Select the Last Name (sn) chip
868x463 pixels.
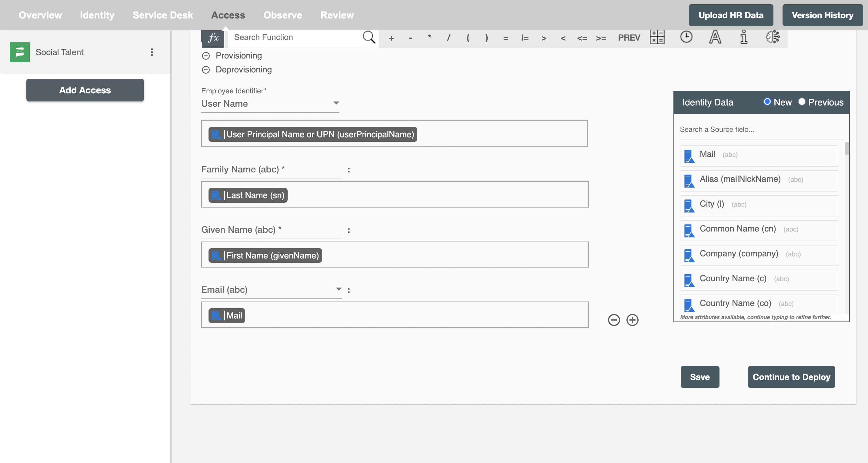point(248,195)
